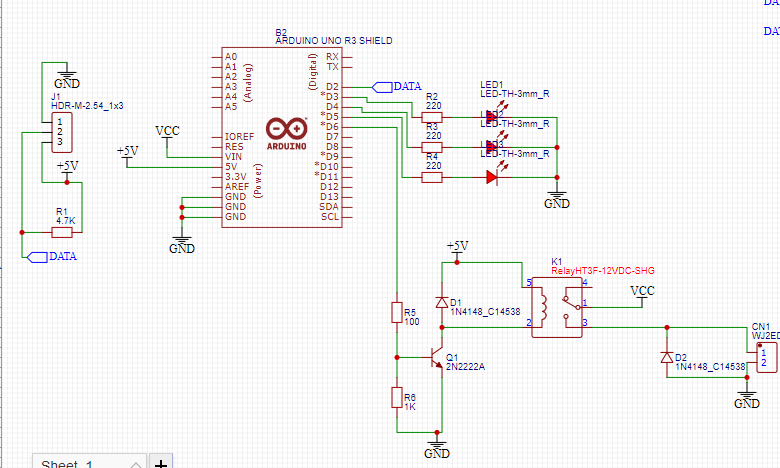Viewport: 780px width, 468px height.
Task: Click the 2N2222A part name
Action: point(466,367)
